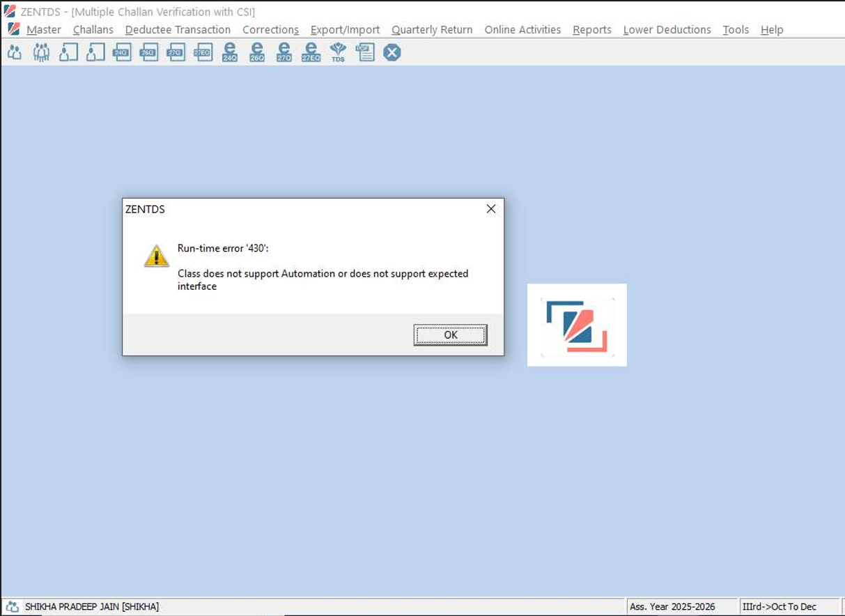Open the 26Q form toolbar icon
This screenshot has height=616, width=845.
[148, 52]
